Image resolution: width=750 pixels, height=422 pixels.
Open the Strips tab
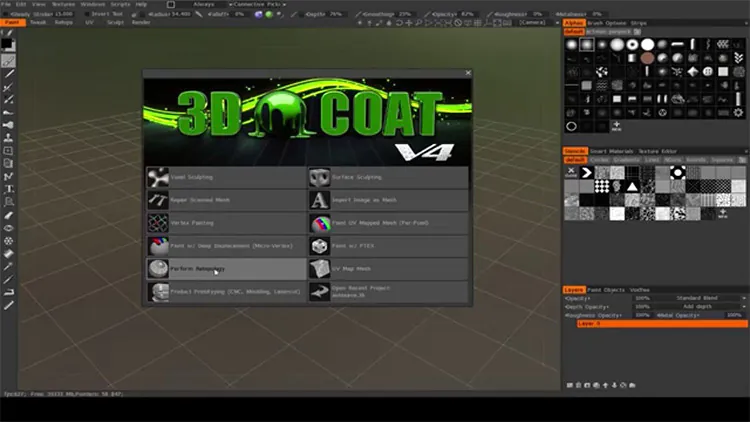coord(639,23)
